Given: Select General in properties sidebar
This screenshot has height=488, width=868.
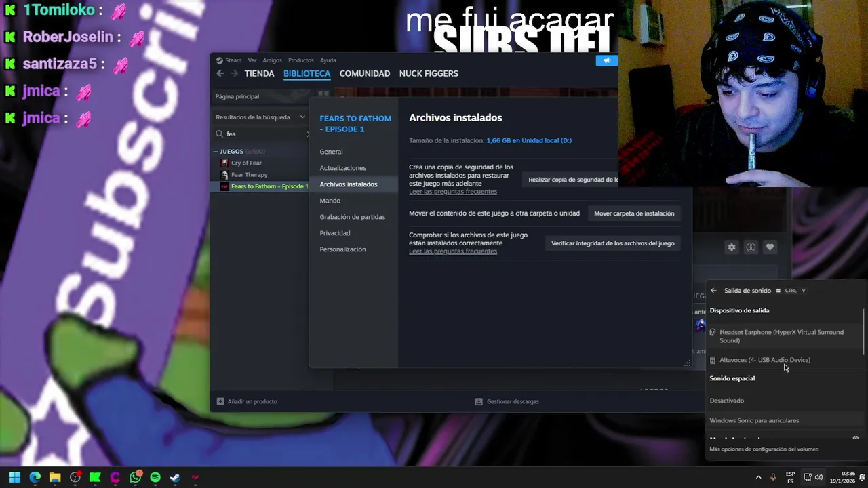Looking at the screenshot, I should click(353, 152).
